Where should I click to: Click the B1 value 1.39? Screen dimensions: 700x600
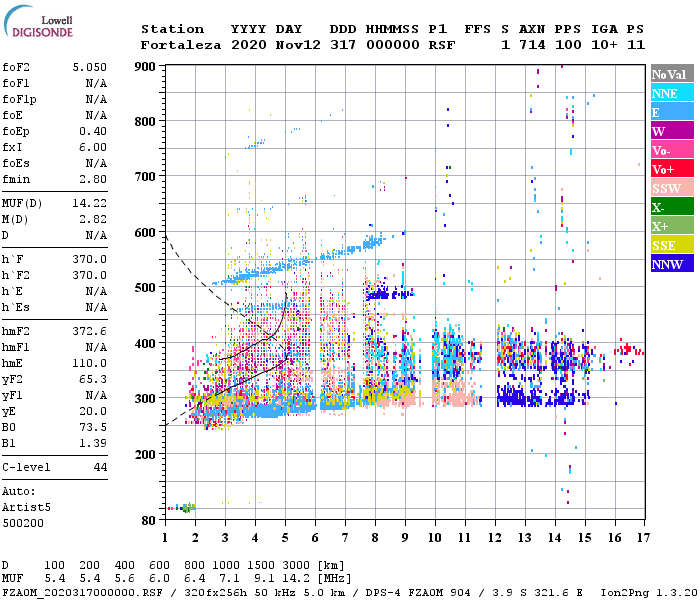93,443
